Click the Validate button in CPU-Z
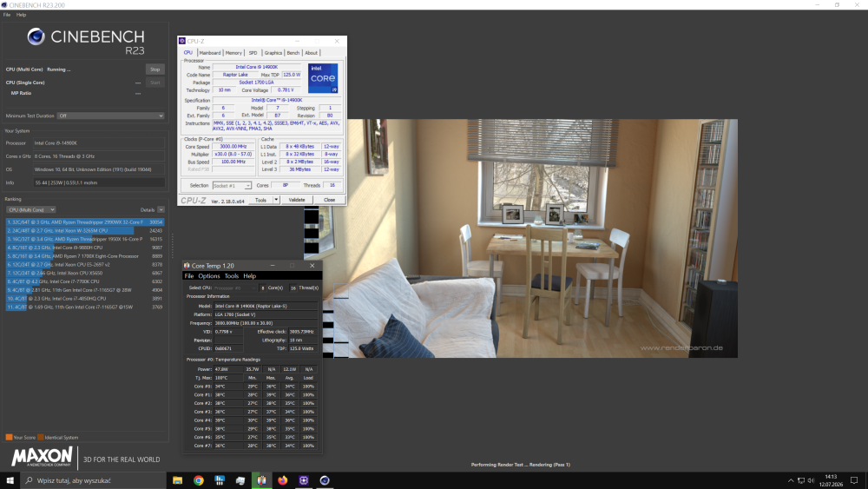The image size is (868, 489). pos(297,200)
